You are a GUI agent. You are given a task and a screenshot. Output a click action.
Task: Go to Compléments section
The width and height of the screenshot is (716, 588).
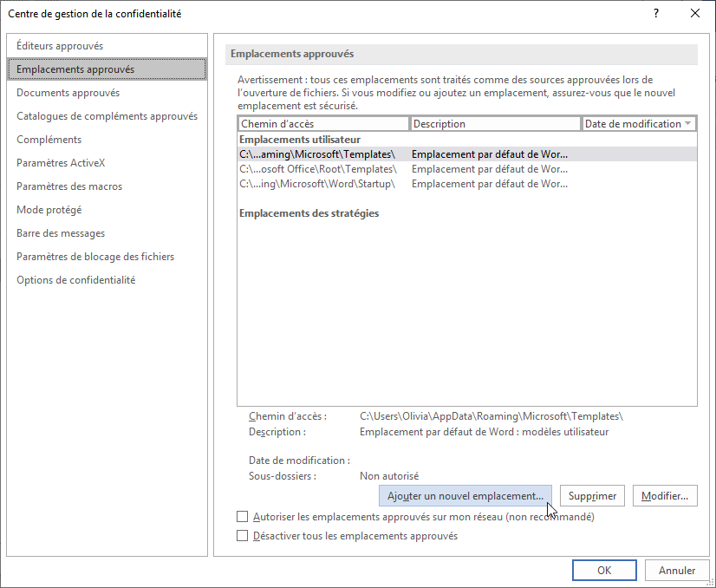(x=49, y=140)
